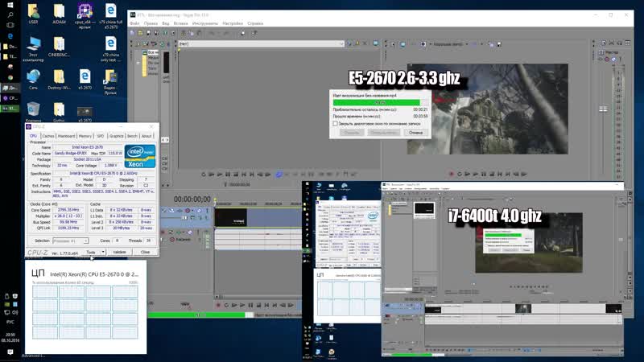
Task: Switch to the Bench tab in CPU-Z
Action: [x=132, y=136]
